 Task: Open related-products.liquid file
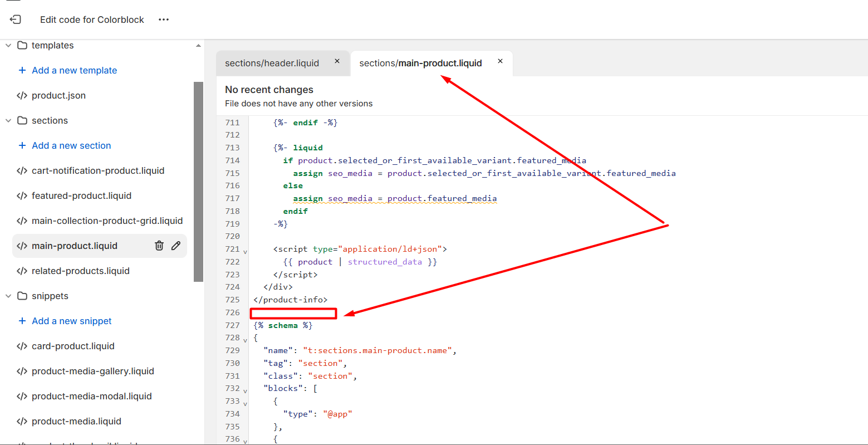tap(81, 271)
